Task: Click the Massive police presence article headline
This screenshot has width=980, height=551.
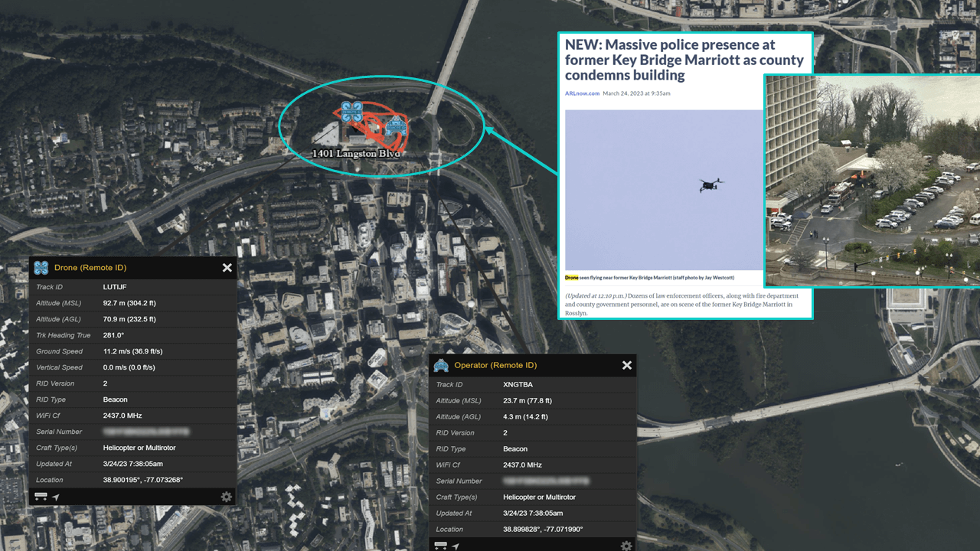Action: [x=684, y=60]
